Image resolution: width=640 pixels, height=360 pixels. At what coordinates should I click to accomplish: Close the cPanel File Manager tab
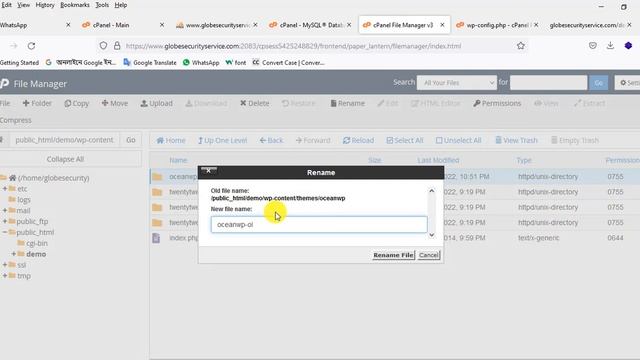(x=442, y=25)
